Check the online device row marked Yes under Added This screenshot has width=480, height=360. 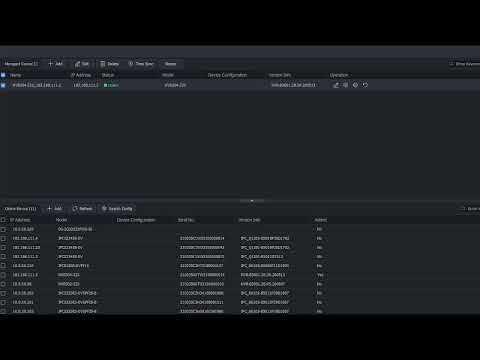coord(3,275)
